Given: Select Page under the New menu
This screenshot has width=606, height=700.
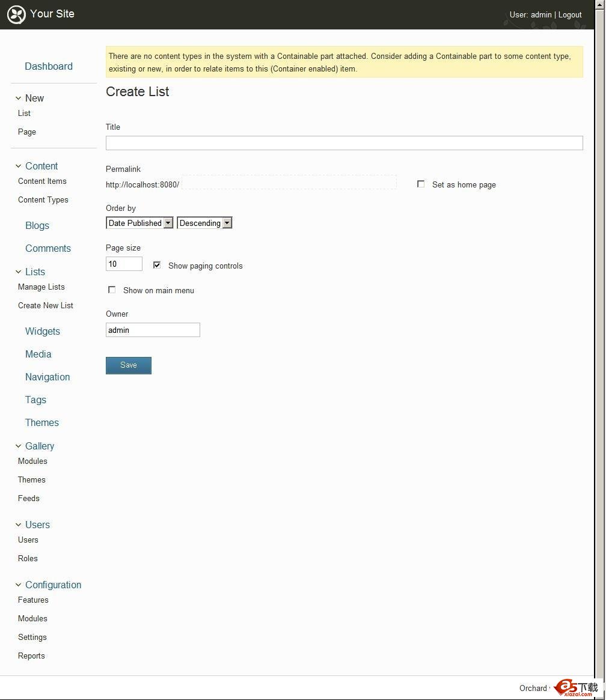Looking at the screenshot, I should [27, 132].
